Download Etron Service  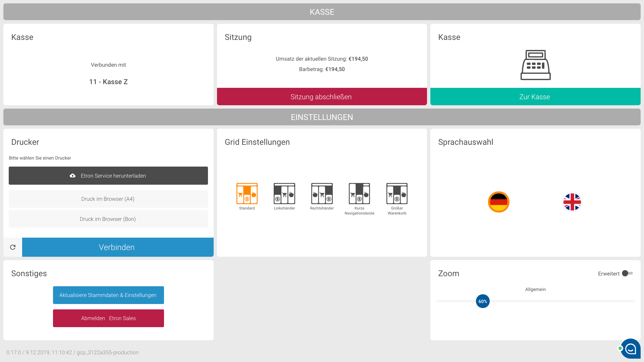108,176
